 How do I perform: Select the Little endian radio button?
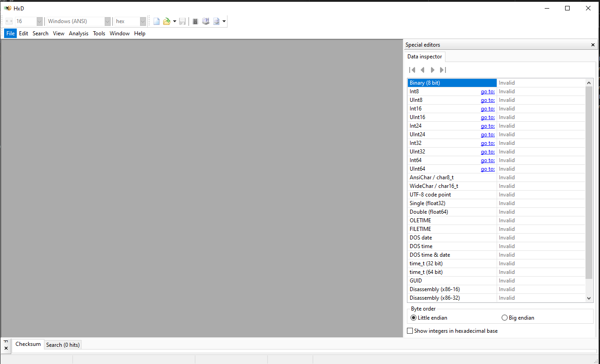[413, 318]
